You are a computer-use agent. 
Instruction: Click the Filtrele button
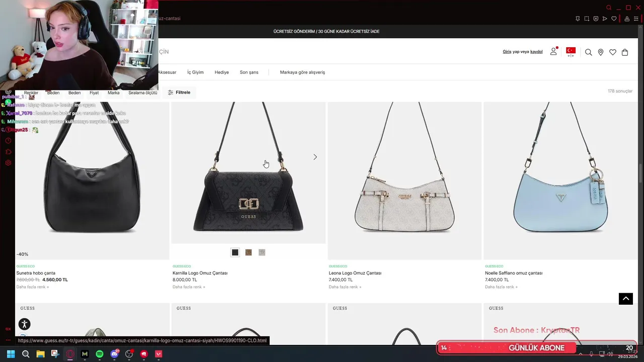coord(179,93)
